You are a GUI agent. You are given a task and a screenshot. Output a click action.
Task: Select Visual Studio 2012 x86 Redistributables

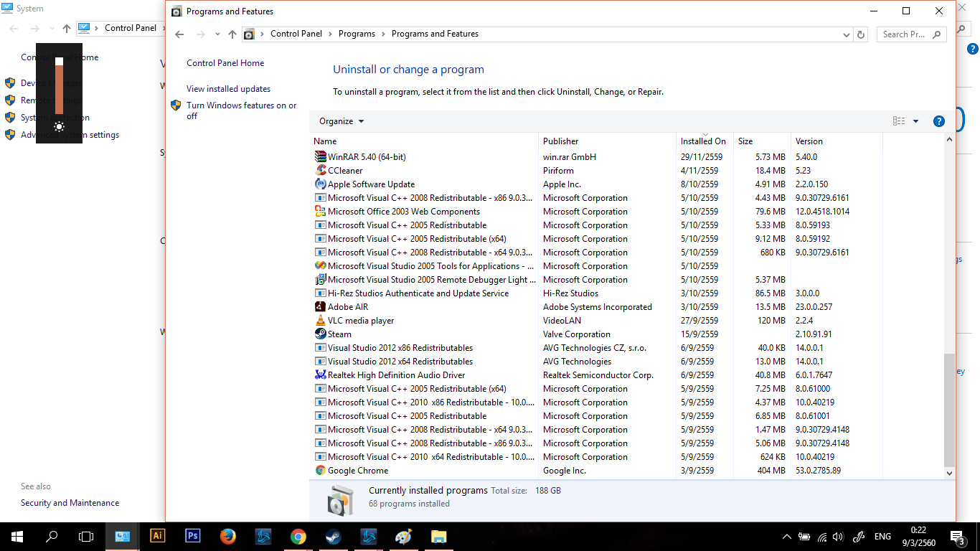click(x=400, y=348)
